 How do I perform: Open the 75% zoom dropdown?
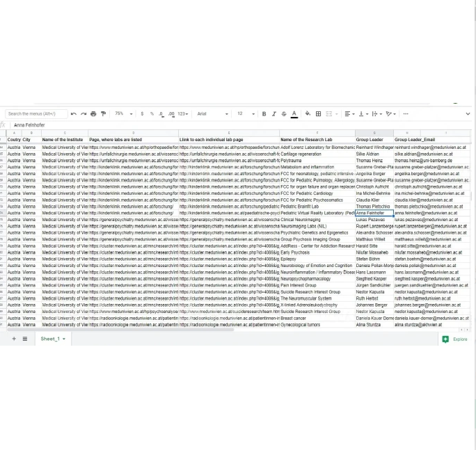click(x=124, y=114)
